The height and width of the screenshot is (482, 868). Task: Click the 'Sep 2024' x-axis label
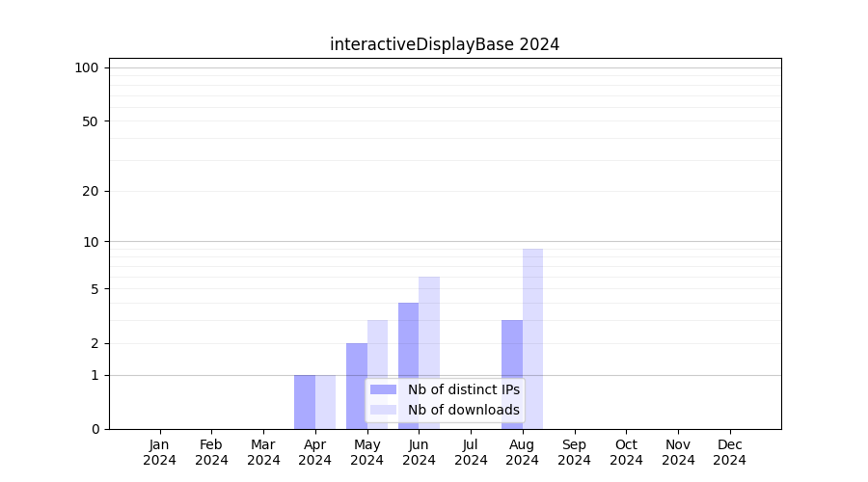click(x=574, y=452)
